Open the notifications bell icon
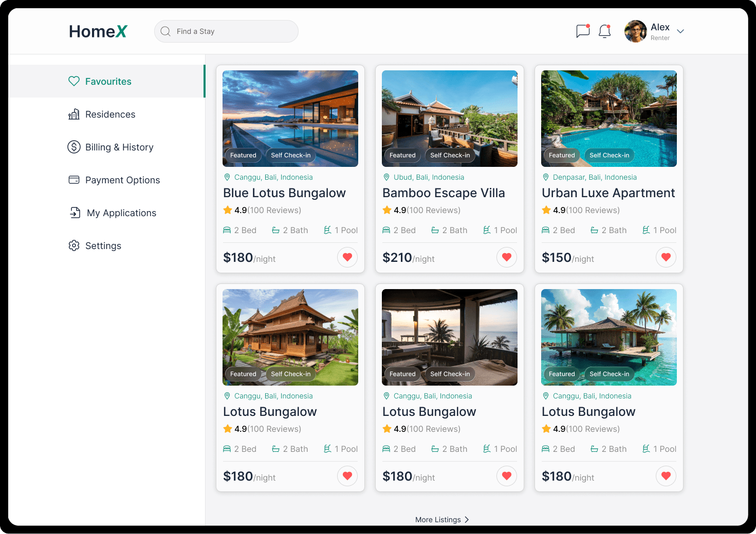 coord(605,31)
